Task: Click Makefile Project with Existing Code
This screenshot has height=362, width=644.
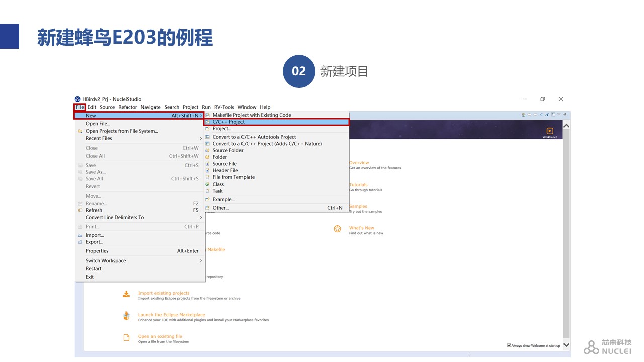Action: pos(252,115)
